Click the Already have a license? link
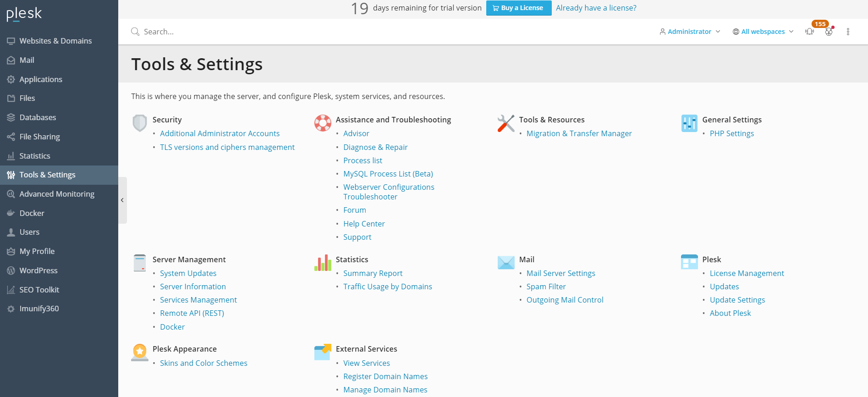868x397 pixels. point(596,8)
